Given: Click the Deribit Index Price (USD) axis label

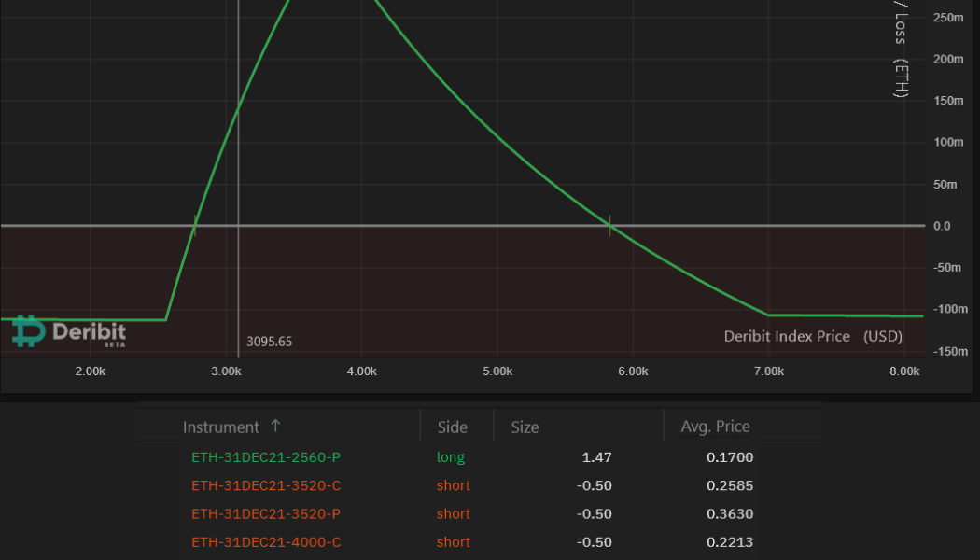Looking at the screenshot, I should 813,336.
